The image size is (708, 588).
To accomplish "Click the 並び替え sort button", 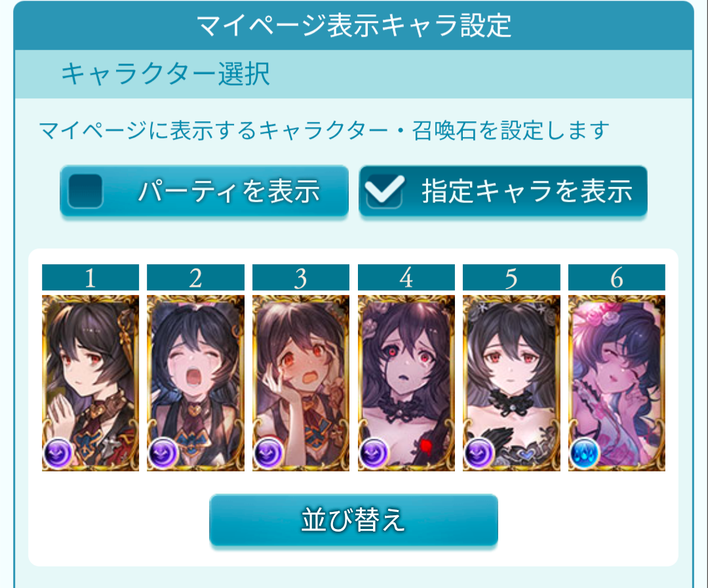I will pos(353,520).
